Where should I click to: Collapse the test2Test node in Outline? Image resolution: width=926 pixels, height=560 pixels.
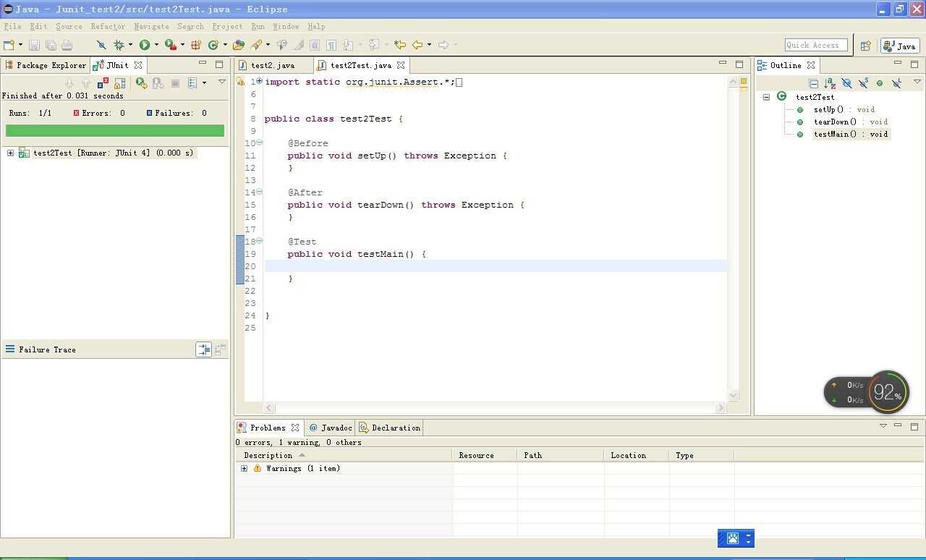click(766, 97)
